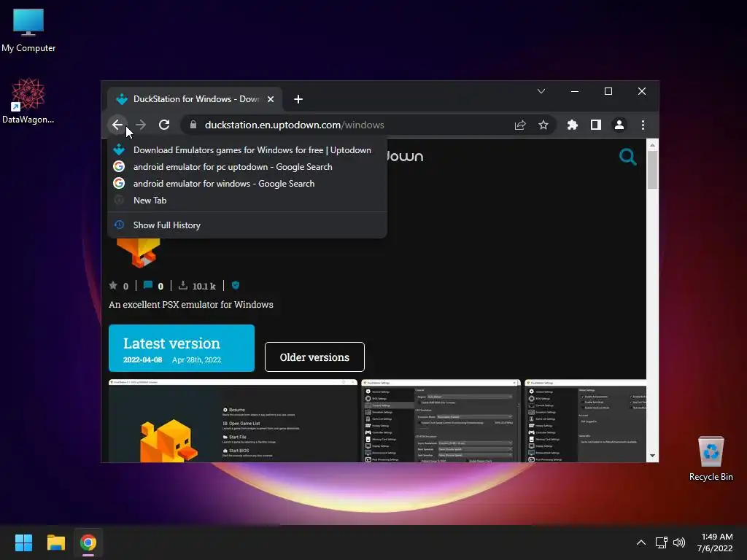This screenshot has height=560, width=747.
Task: Share this page using address bar icon
Action: (x=519, y=125)
